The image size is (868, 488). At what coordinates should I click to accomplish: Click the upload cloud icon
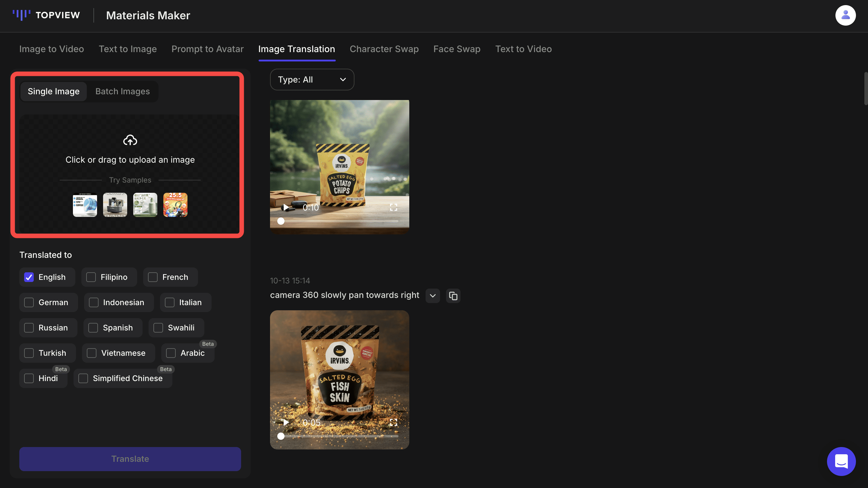point(130,140)
